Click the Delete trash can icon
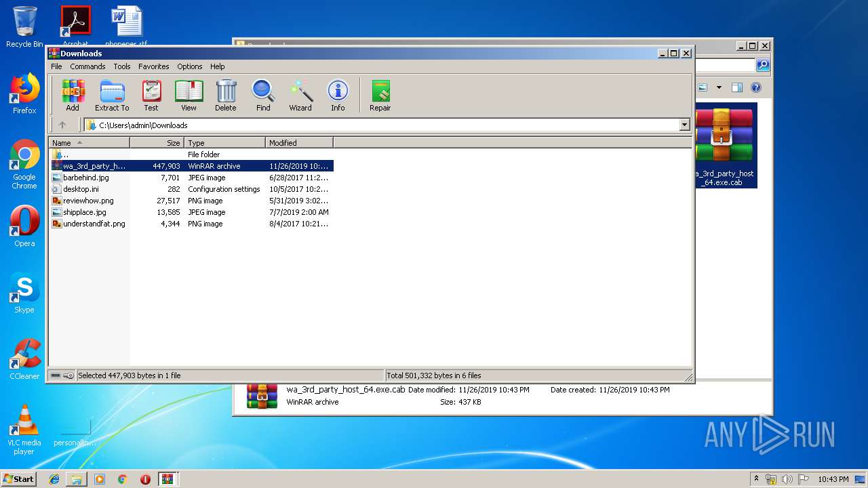The image size is (868, 488). click(226, 95)
